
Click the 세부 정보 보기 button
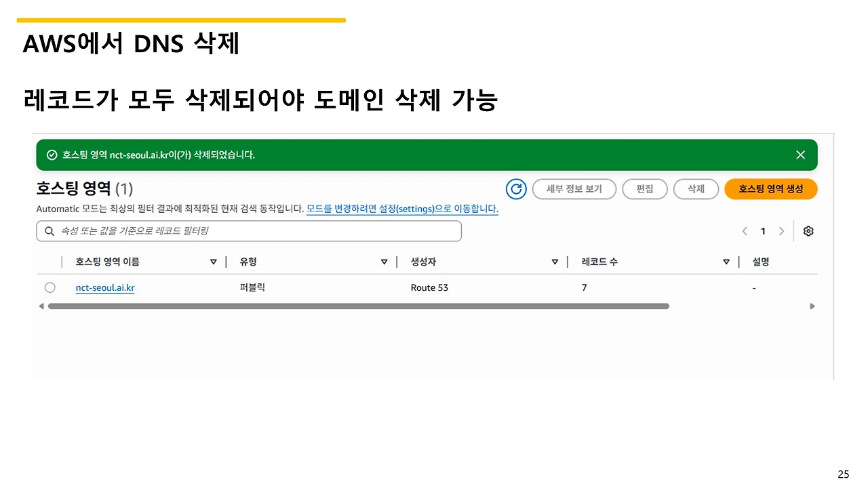[574, 189]
